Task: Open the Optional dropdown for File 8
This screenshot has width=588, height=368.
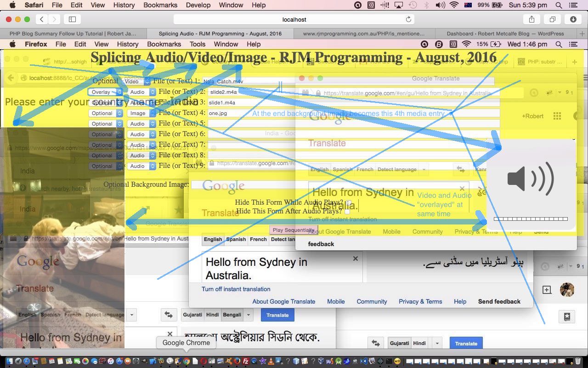Action: 105,155
